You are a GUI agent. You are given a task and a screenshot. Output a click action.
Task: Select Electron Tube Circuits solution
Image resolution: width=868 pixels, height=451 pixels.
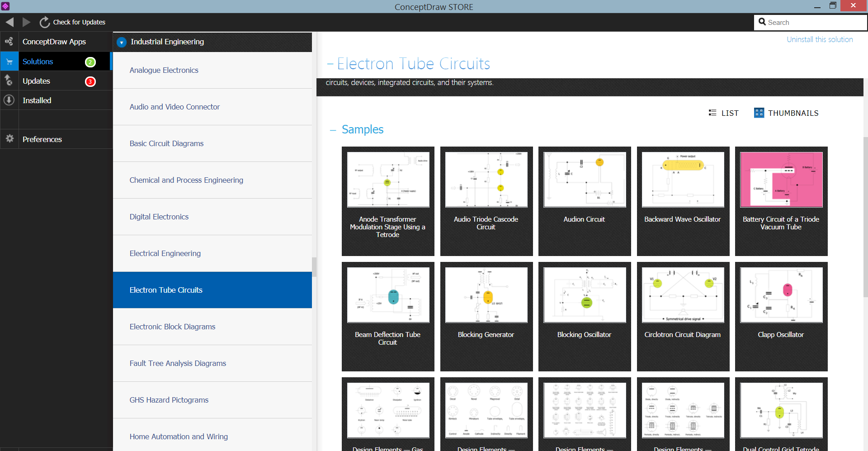coord(212,290)
